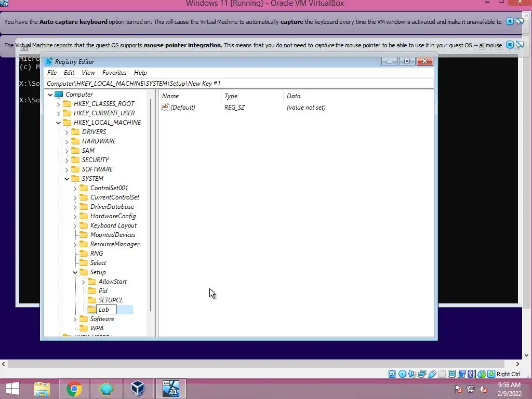
Task: Open the Help menu in Registry Editor
Action: 140,73
